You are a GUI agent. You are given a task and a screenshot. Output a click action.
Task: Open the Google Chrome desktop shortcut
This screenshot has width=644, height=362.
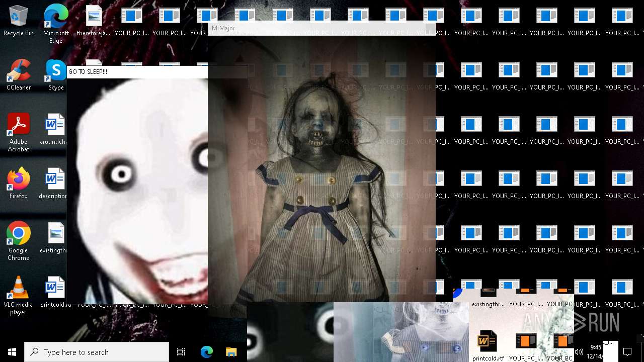click(19, 242)
